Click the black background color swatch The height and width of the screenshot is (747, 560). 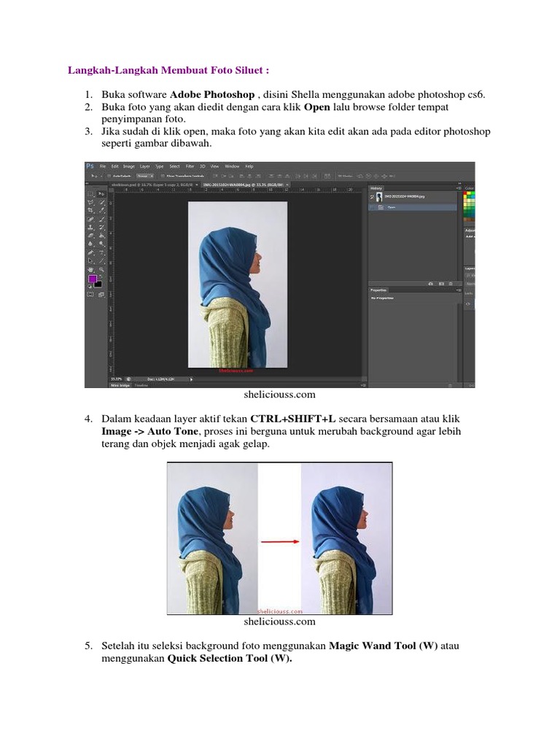click(x=98, y=284)
